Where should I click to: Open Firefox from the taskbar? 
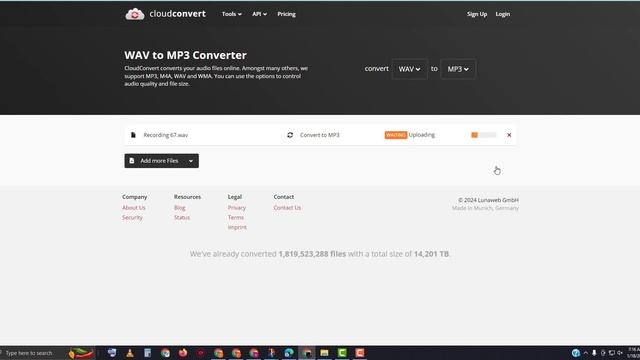click(x=183, y=353)
